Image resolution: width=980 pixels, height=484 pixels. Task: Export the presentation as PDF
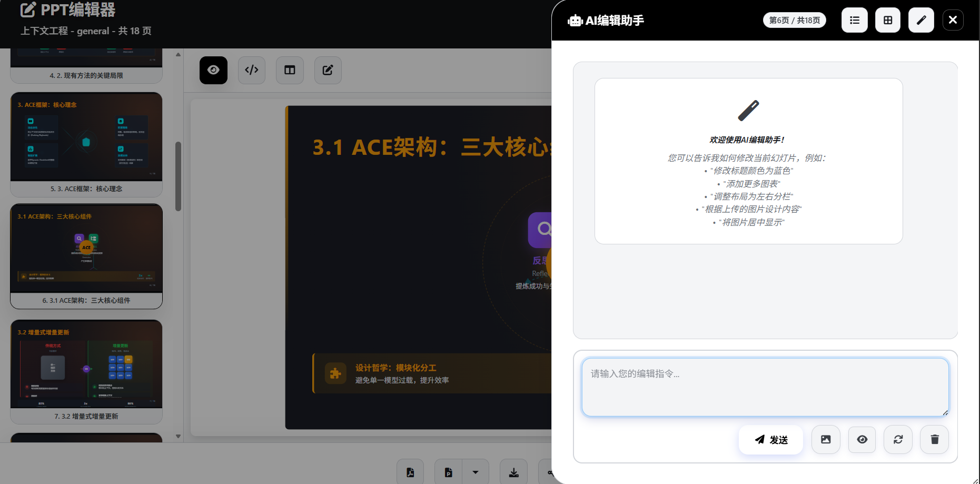[410, 472]
